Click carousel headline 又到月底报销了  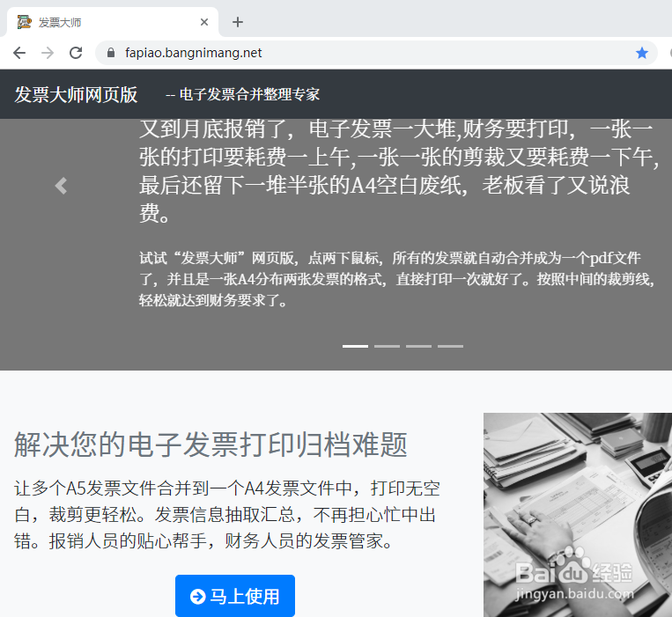point(399,171)
